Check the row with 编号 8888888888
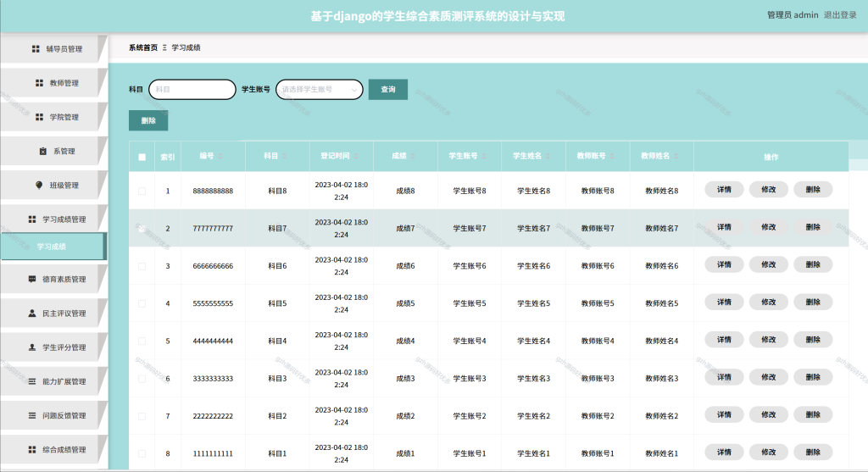The image size is (868, 472). pos(142,191)
